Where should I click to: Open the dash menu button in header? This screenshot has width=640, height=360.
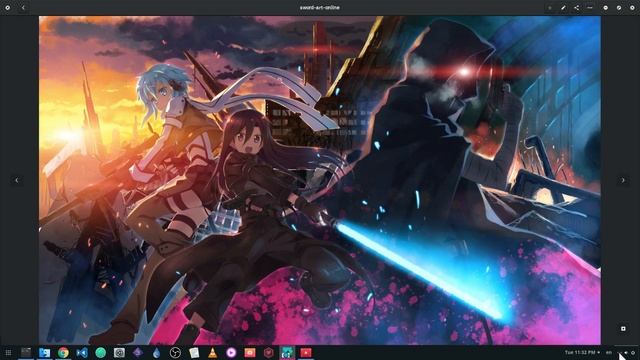pos(590,8)
